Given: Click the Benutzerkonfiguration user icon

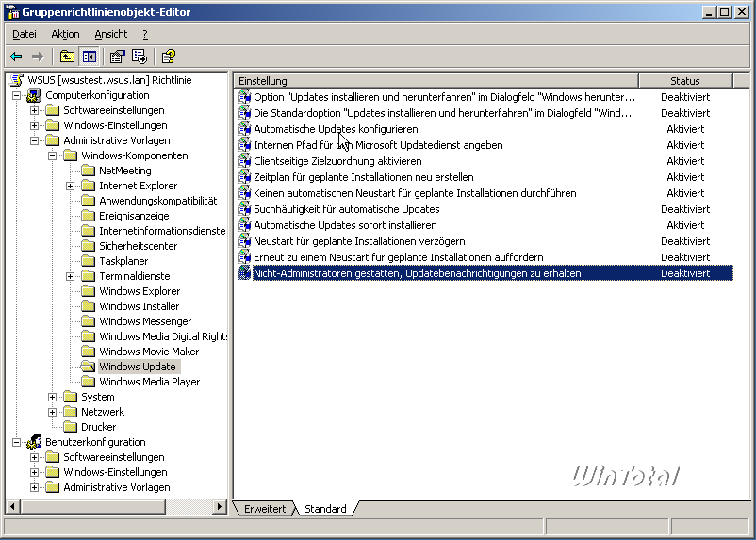Looking at the screenshot, I should [x=34, y=442].
